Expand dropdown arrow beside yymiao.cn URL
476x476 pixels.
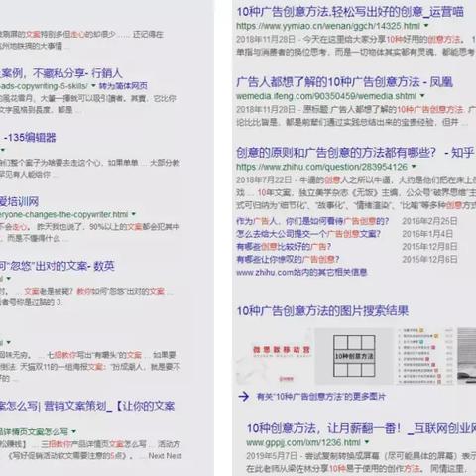click(426, 26)
